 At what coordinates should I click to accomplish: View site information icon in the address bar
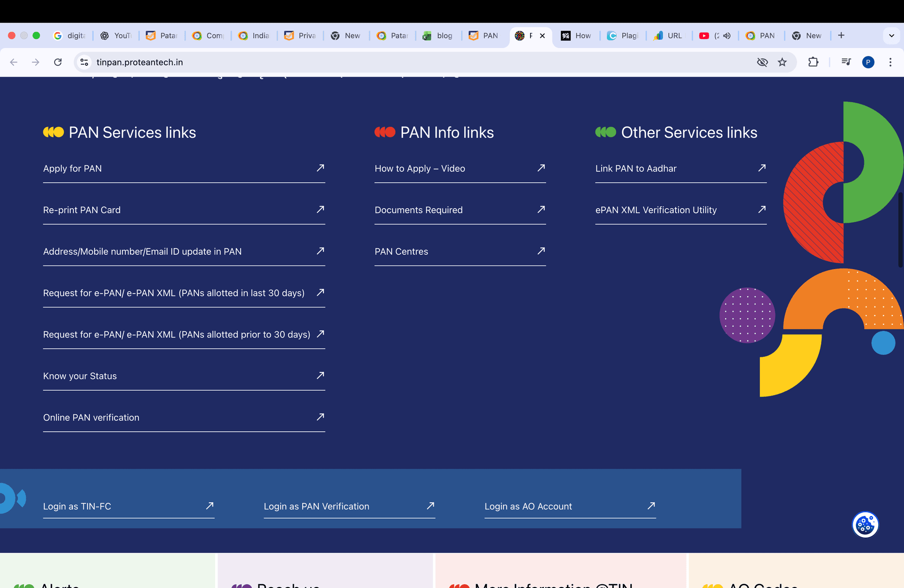coord(84,62)
